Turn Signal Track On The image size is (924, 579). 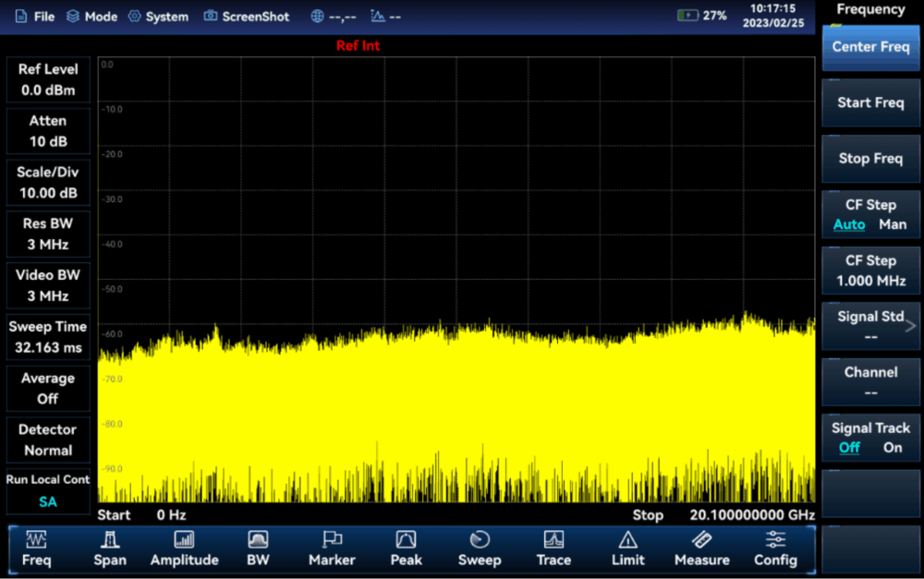pos(893,448)
